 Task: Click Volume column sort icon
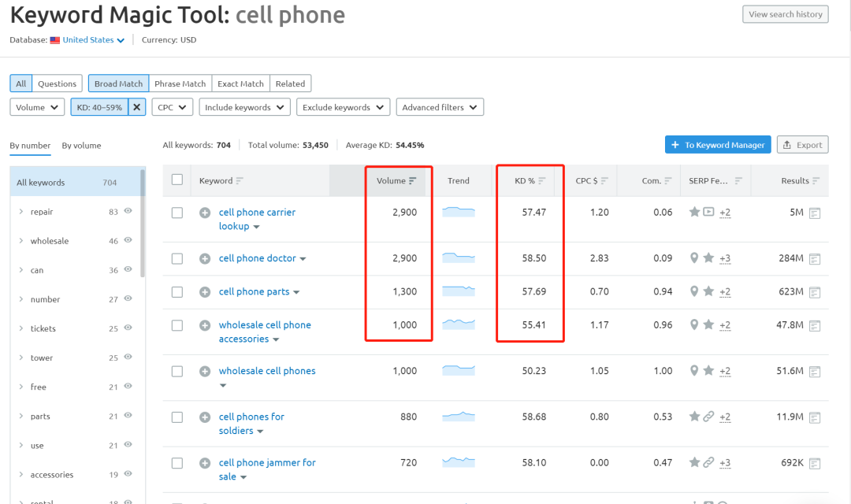[412, 181]
